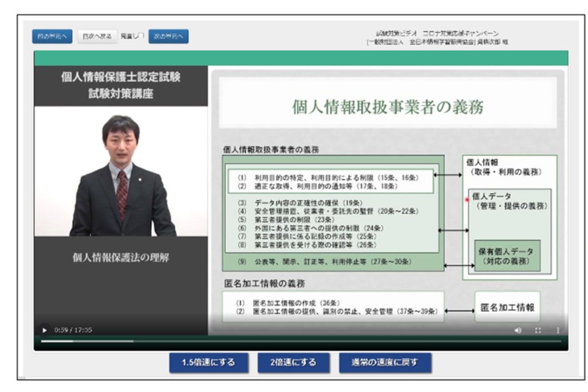Click the 個人情報保護士認定試験 course heading

point(121,78)
